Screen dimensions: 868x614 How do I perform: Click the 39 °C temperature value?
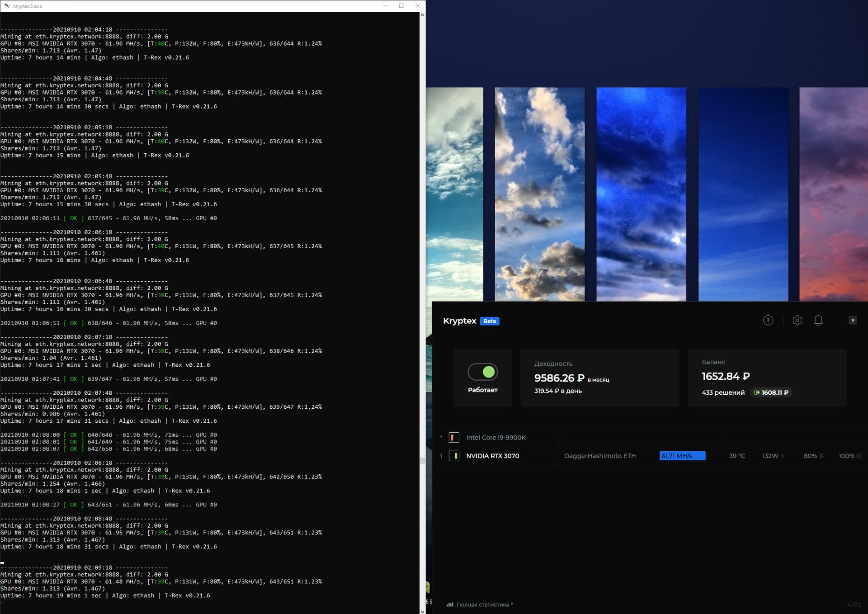coord(737,456)
